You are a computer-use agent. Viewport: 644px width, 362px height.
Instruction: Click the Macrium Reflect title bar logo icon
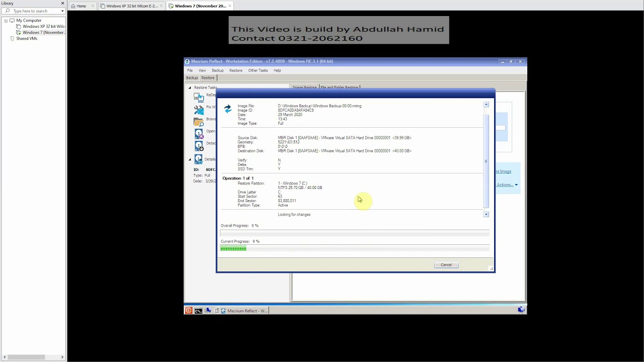tap(187, 61)
